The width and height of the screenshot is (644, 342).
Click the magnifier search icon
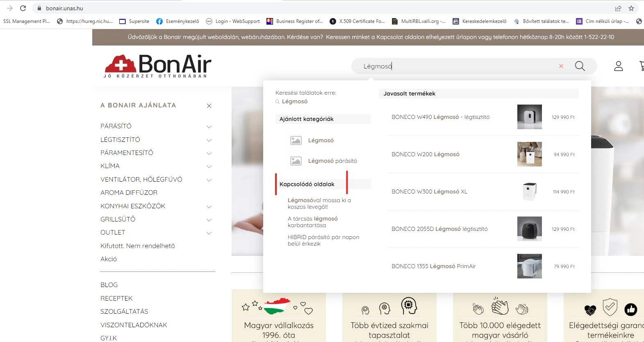[580, 66]
